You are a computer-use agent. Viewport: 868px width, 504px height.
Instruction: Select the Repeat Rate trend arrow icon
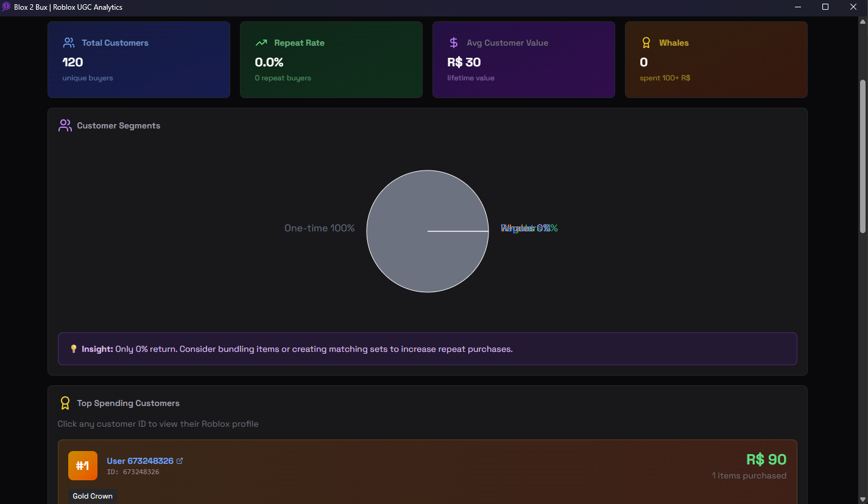[x=261, y=43]
